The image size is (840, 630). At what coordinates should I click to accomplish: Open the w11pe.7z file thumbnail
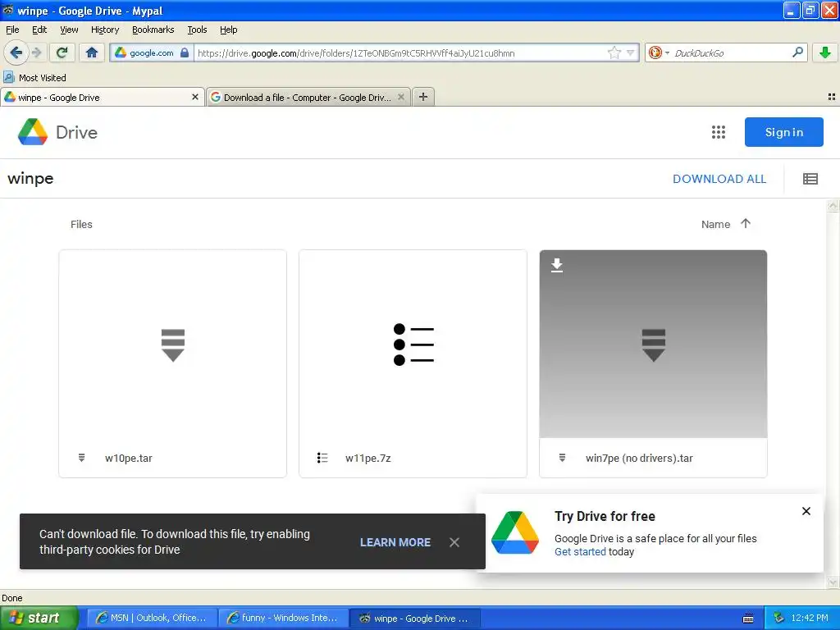click(413, 345)
